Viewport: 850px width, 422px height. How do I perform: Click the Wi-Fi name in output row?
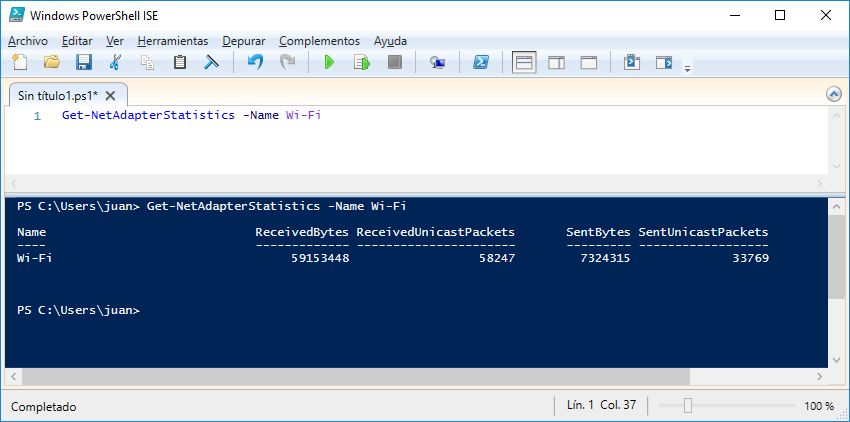(x=35, y=258)
